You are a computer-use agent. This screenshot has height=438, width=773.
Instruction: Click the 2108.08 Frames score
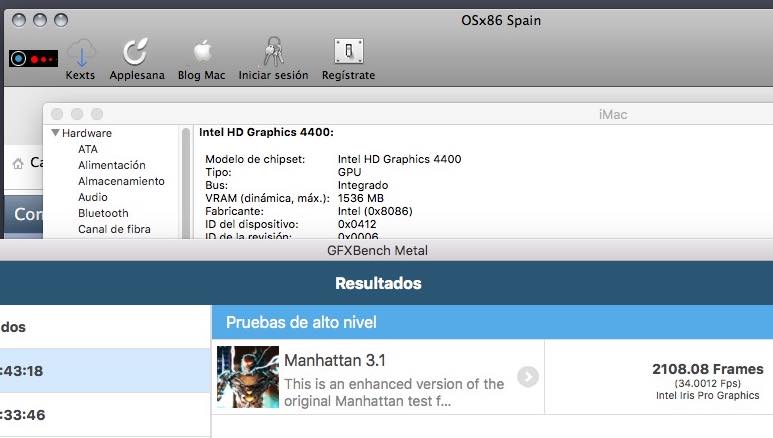[x=707, y=369]
